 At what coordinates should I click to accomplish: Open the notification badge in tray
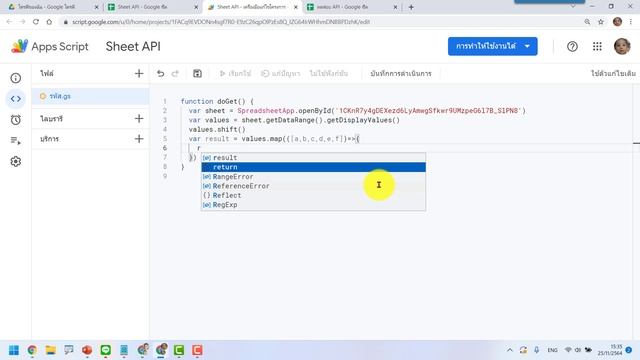[629, 350]
